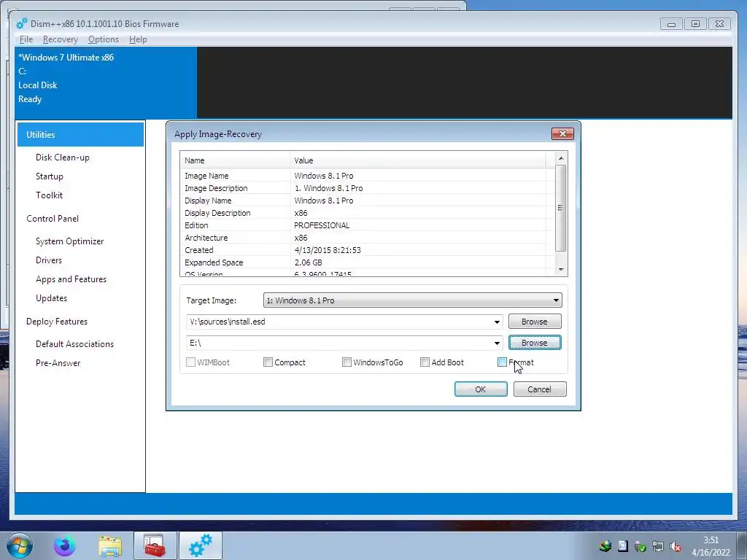Select the Architecture row
This screenshot has height=560, width=747.
click(x=368, y=238)
